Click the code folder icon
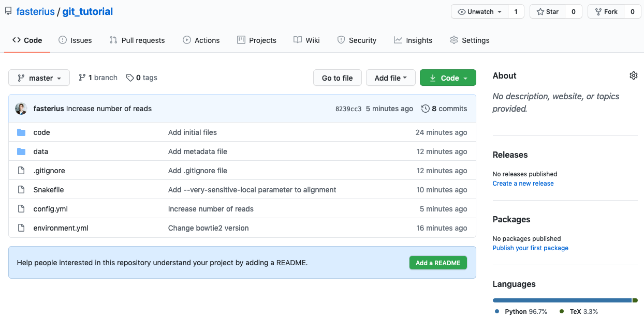Image resolution: width=644 pixels, height=319 pixels. (x=21, y=132)
